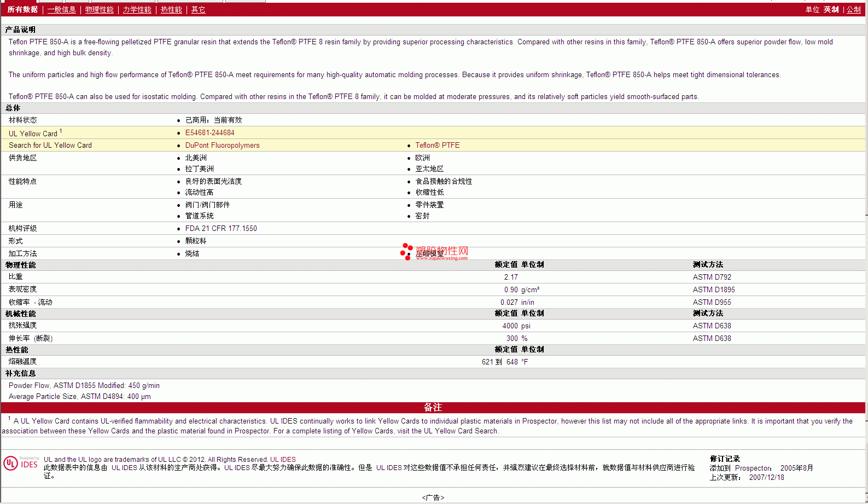868x504 pixels.
Task: Click the tensile strength value 4000 psi
Action: pos(516,326)
